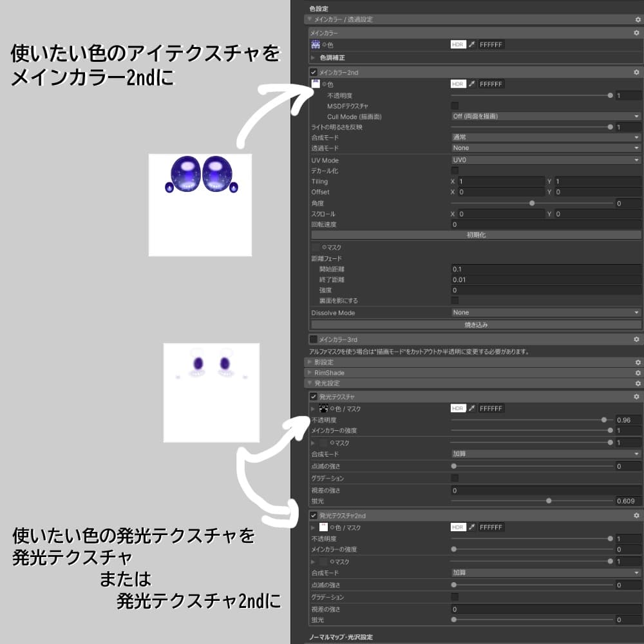Click the HDR button in 発光テクスチャ2nd
The image size is (644, 644).
(x=459, y=527)
